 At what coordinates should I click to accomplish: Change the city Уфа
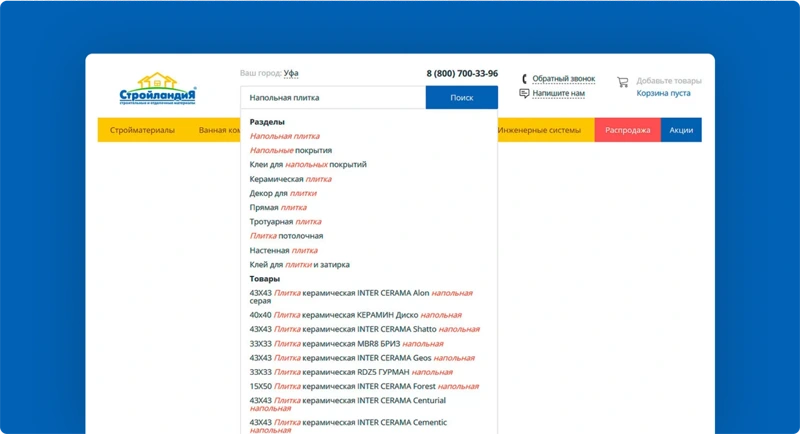[x=291, y=73]
